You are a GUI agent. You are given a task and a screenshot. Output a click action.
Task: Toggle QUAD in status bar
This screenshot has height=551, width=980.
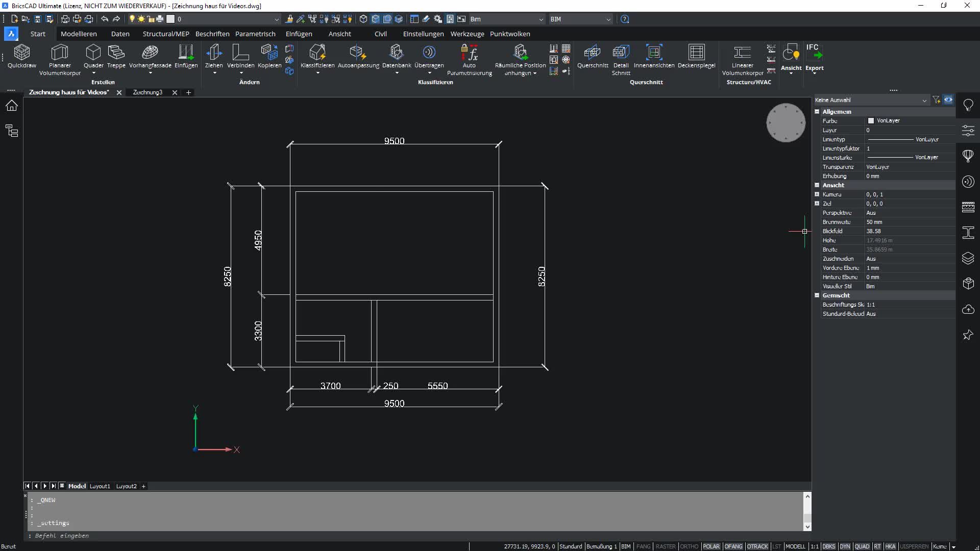[x=862, y=546]
